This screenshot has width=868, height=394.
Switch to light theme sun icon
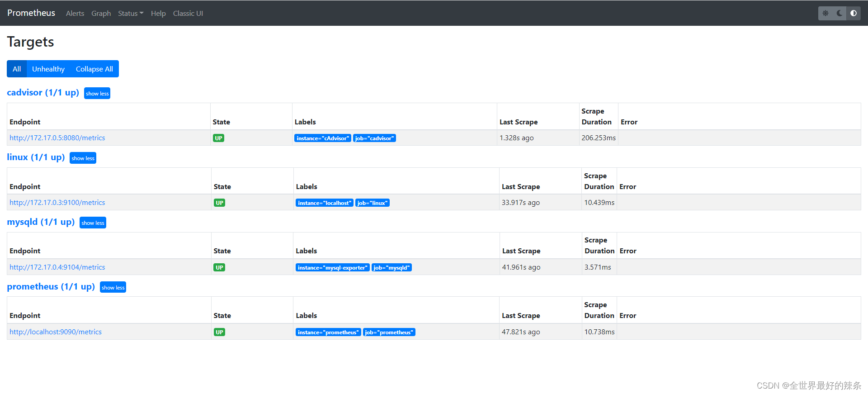[x=826, y=13]
